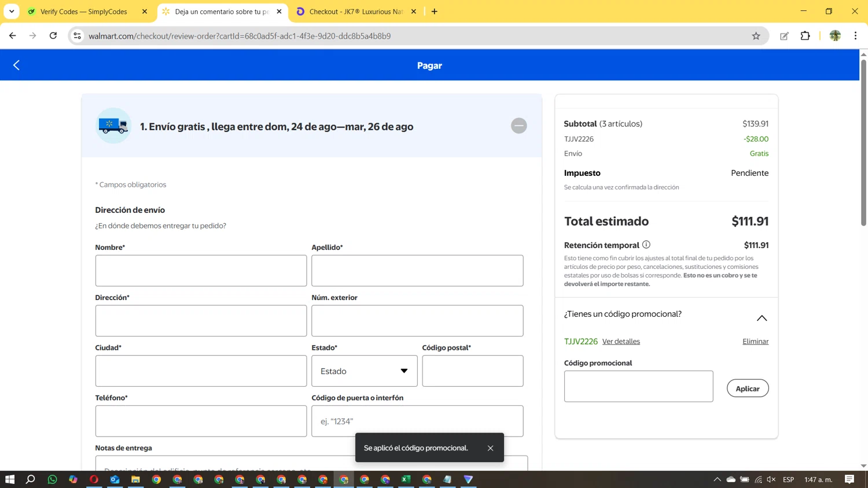Collapse shipping section with the minus circle icon

tap(518, 125)
